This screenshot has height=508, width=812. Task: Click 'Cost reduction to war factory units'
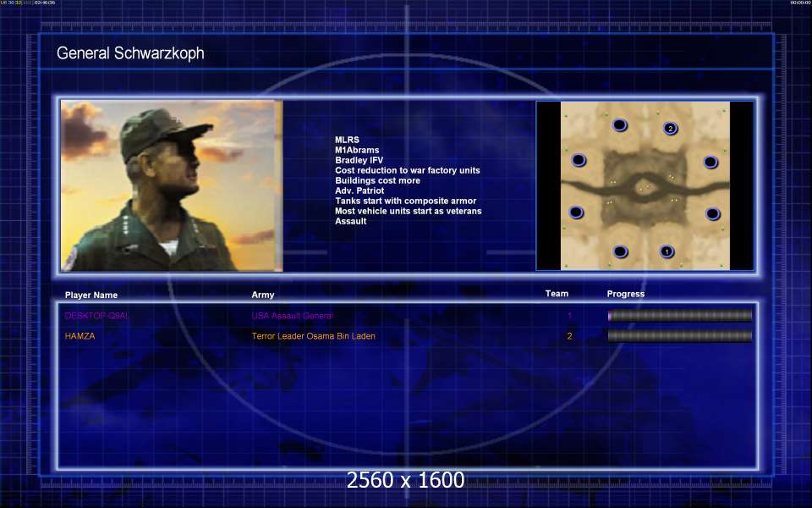[x=408, y=170]
